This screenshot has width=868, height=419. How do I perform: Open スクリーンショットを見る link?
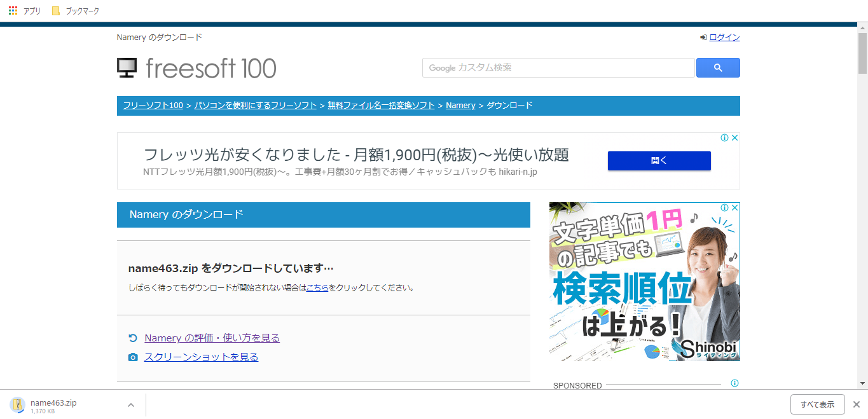pos(201,357)
